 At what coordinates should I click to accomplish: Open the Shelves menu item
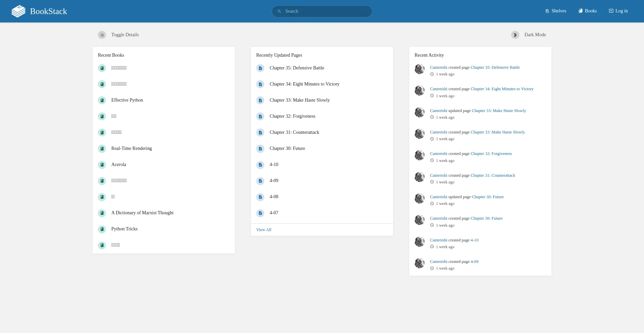coord(556,11)
